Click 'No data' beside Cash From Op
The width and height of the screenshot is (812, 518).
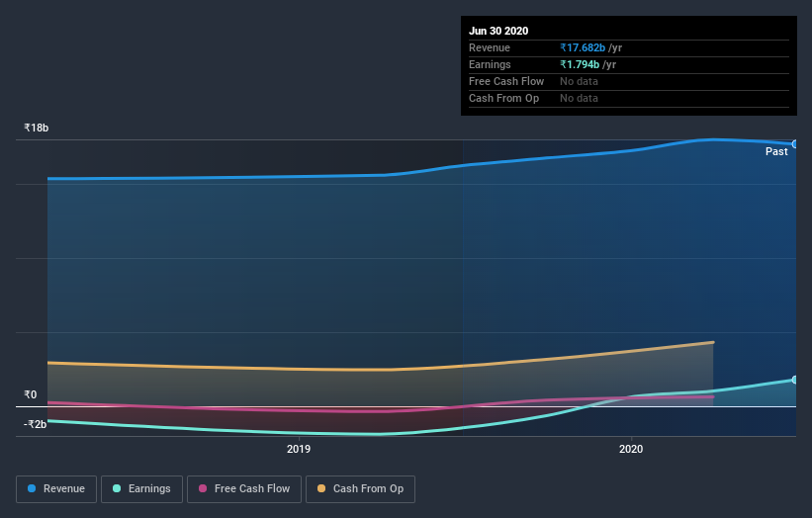point(579,98)
